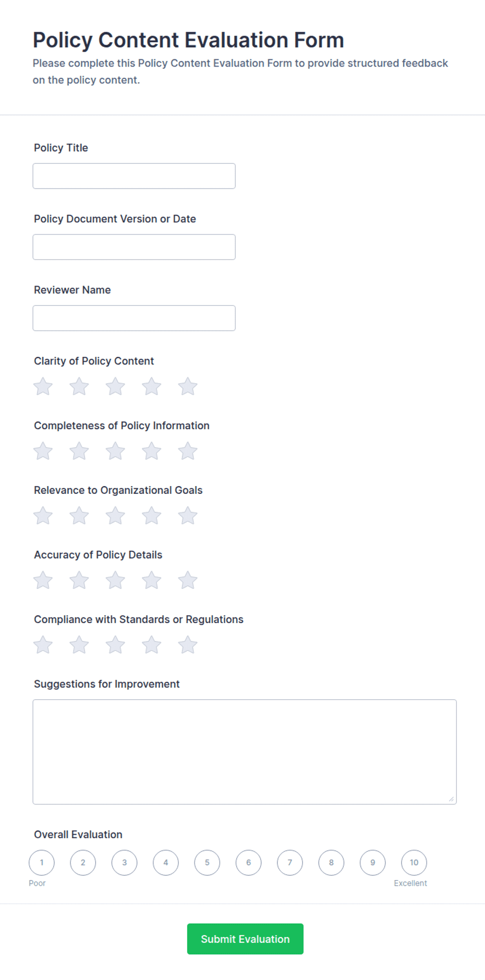Click into the Suggestions for Improvement textarea

point(245,752)
